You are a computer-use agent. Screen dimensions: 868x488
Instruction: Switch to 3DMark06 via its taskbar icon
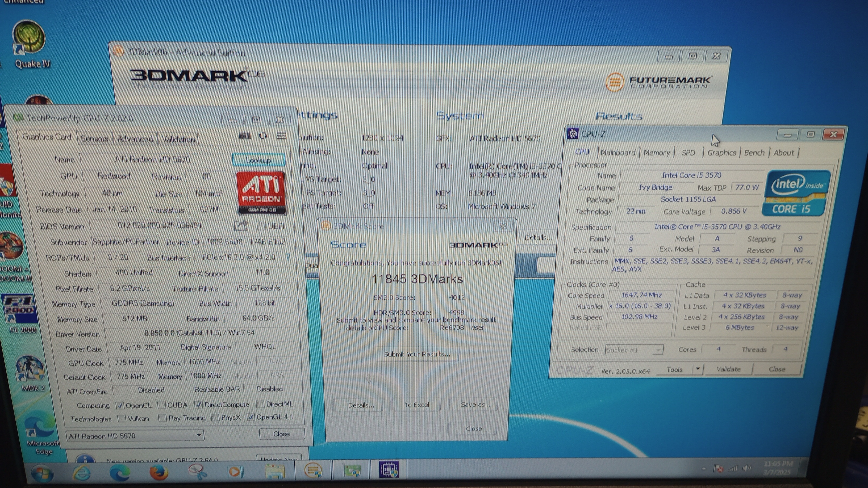313,470
